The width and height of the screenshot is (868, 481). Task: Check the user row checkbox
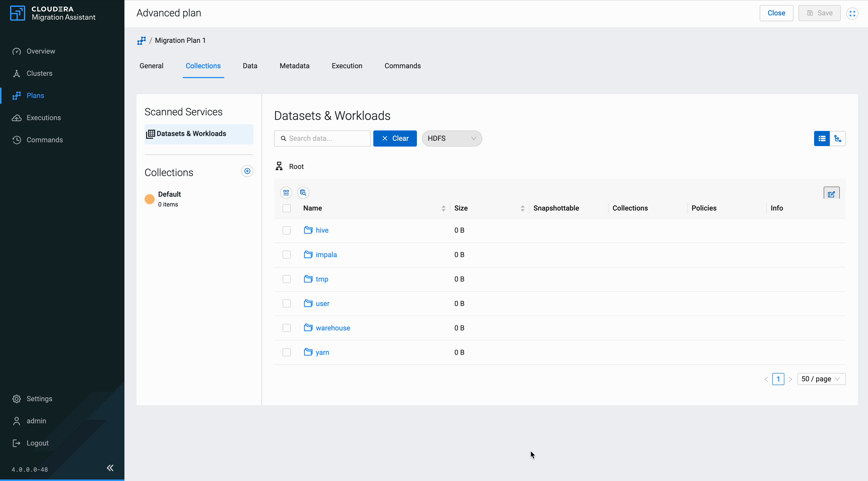(x=286, y=304)
